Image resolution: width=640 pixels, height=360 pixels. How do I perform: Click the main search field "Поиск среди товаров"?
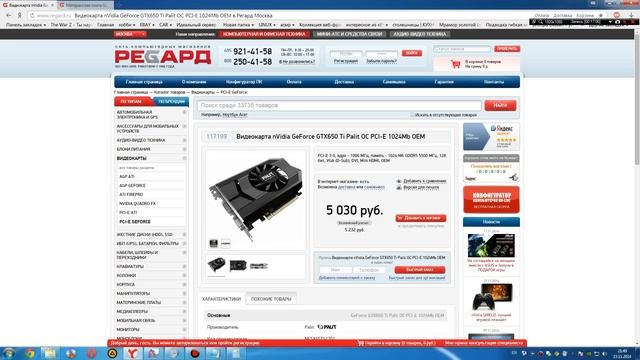tap(339, 105)
